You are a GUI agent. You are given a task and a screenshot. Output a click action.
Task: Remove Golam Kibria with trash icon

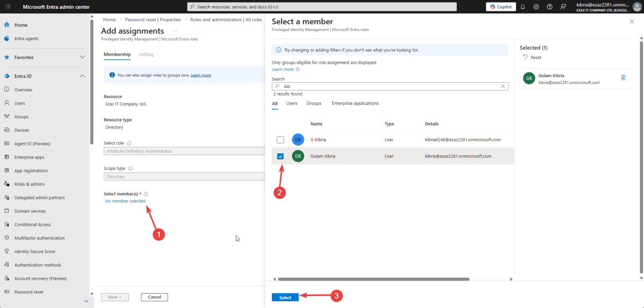point(623,78)
